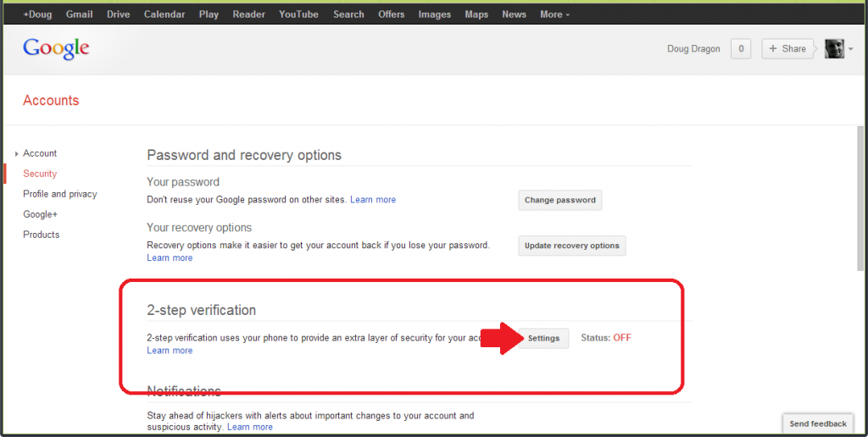
Task: Open +Doug in the top bar
Action: pos(37,14)
